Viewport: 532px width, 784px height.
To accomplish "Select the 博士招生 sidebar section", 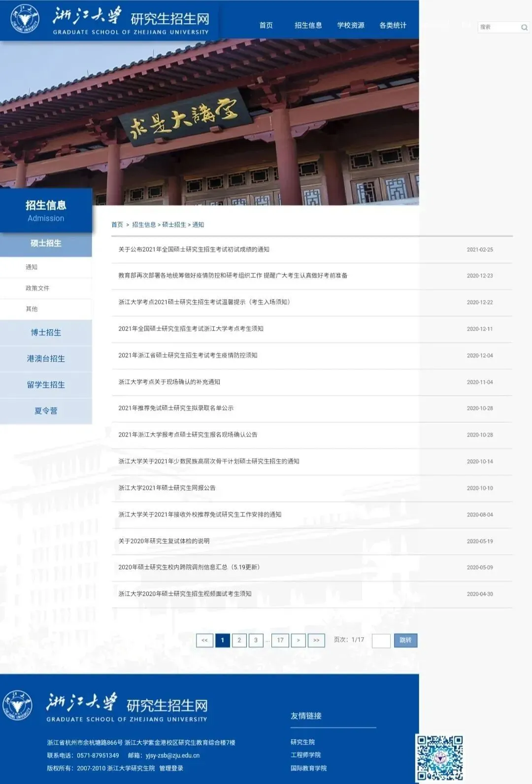I will pyautogui.click(x=46, y=333).
